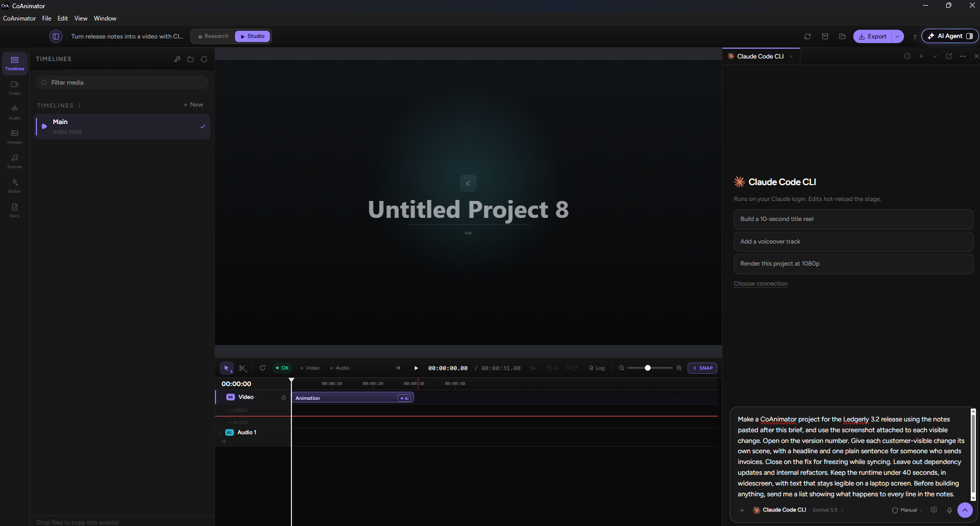Image resolution: width=980 pixels, height=526 pixels.
Task: Toggle the left sidebar panel button
Action: click(x=56, y=36)
